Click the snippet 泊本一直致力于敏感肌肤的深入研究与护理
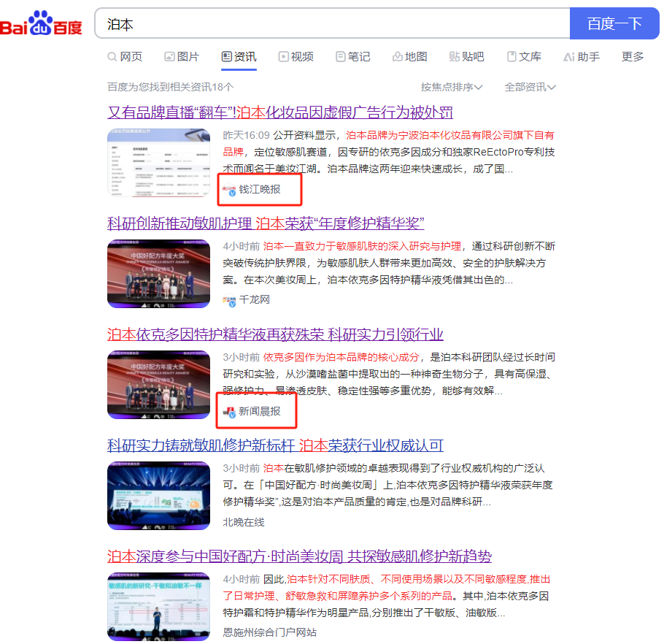This screenshot has height=644, width=664. pyautogui.click(x=362, y=246)
